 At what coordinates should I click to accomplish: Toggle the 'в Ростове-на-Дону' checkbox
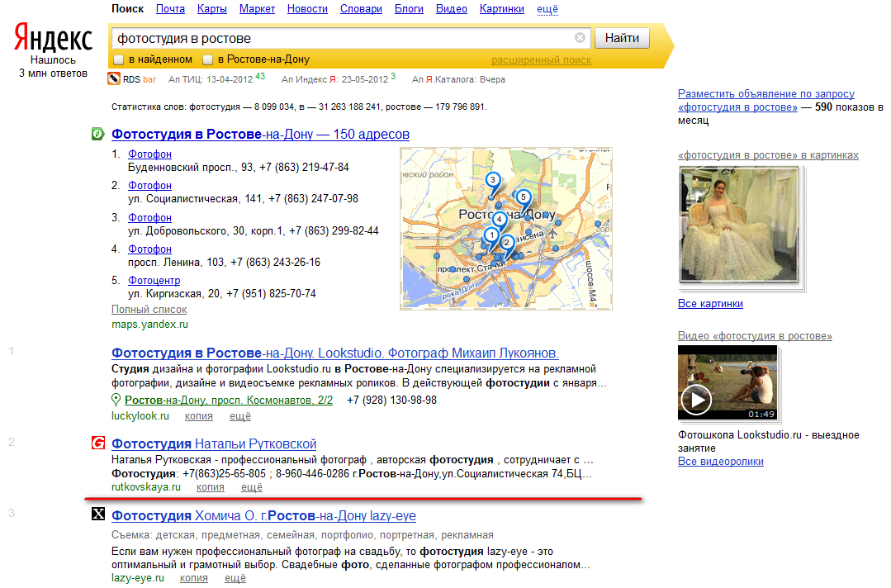(x=208, y=59)
